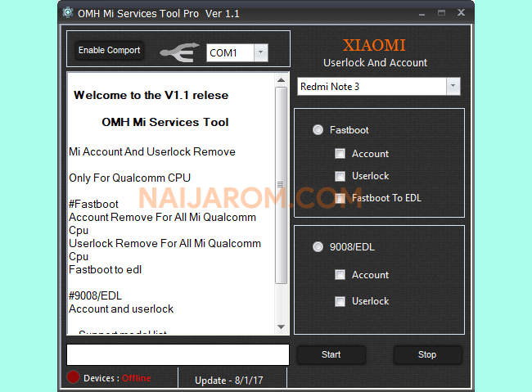Click the log panel scrollbar thumb
Viewport: 532px width, 392px height.
[281, 185]
